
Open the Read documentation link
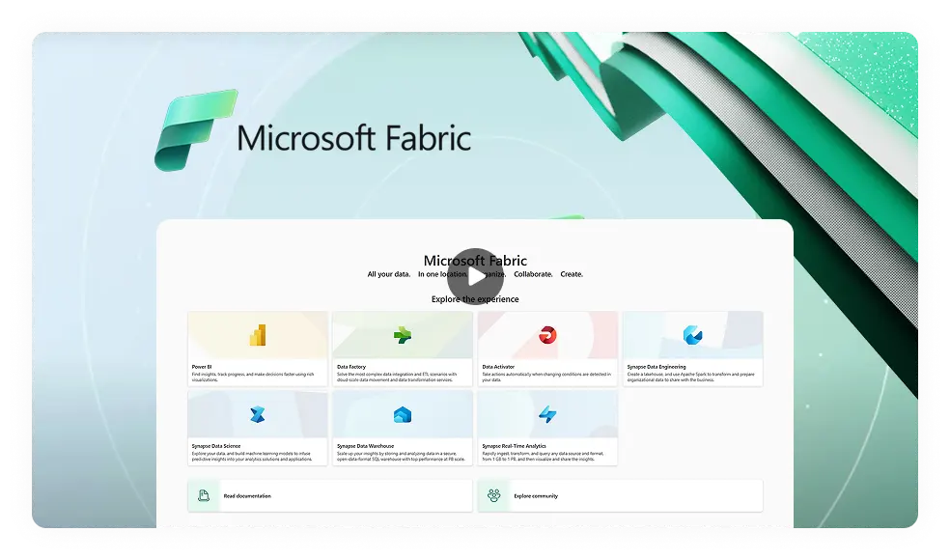tap(247, 496)
